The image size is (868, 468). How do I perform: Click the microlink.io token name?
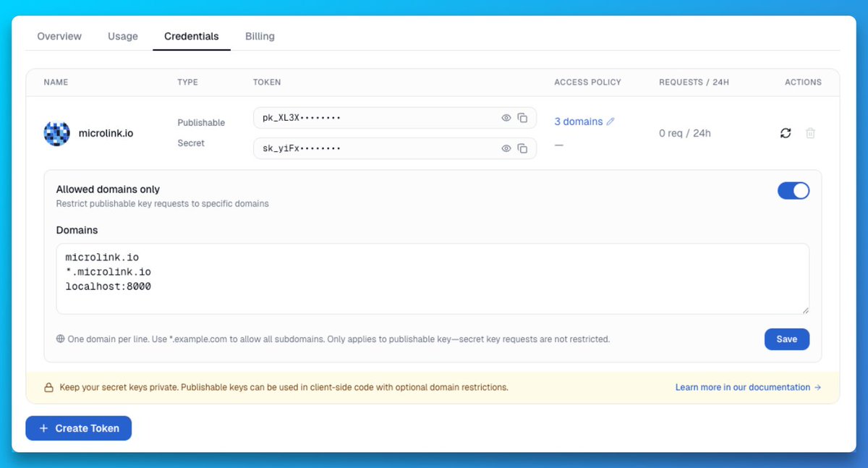[x=106, y=133]
